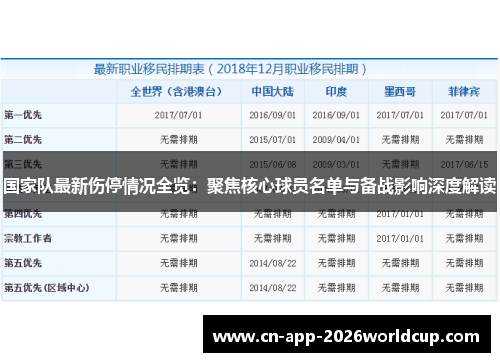Click 无需排期 in 区域中心 row 全世界 cell
Screen dimensions: 500x362
point(179,288)
